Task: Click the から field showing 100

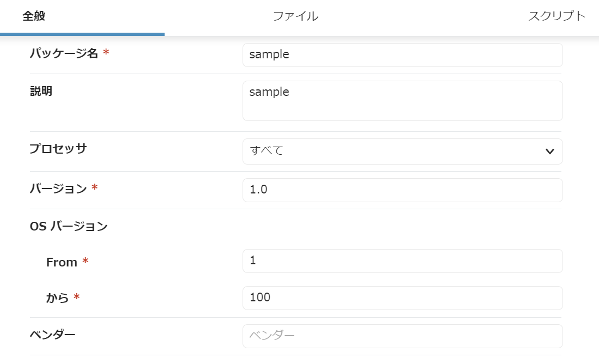Action: coord(402,298)
